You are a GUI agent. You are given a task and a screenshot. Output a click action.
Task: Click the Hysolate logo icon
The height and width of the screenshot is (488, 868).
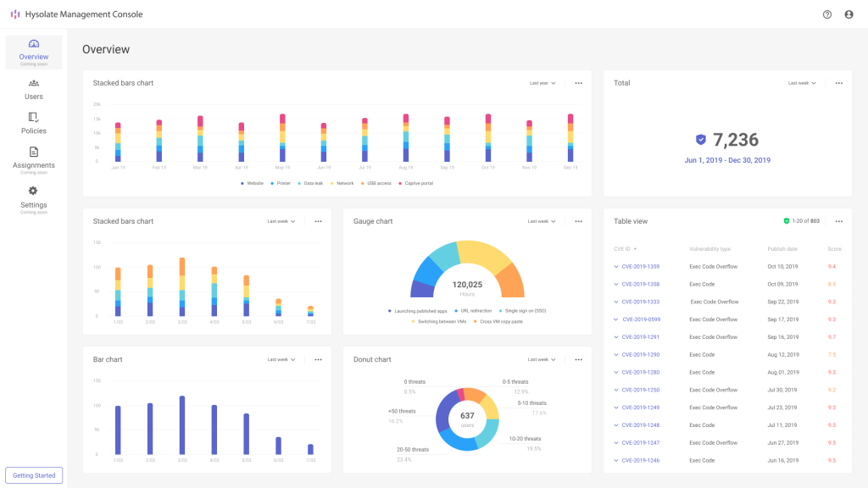(x=14, y=14)
